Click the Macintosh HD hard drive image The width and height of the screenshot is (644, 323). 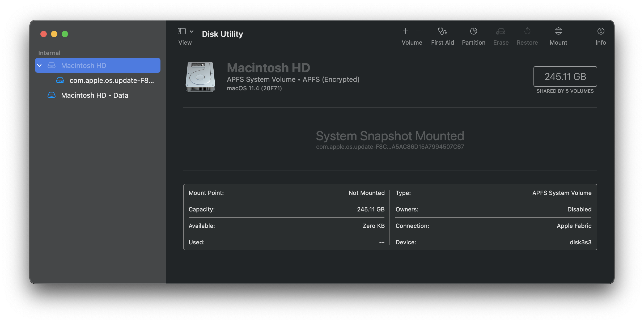point(200,77)
